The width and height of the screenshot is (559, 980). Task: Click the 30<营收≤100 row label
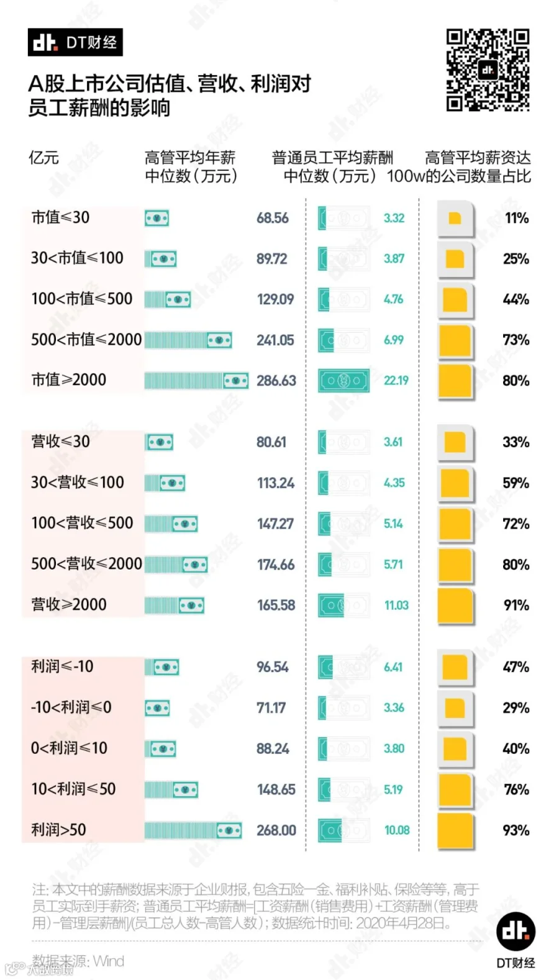pyautogui.click(x=78, y=482)
